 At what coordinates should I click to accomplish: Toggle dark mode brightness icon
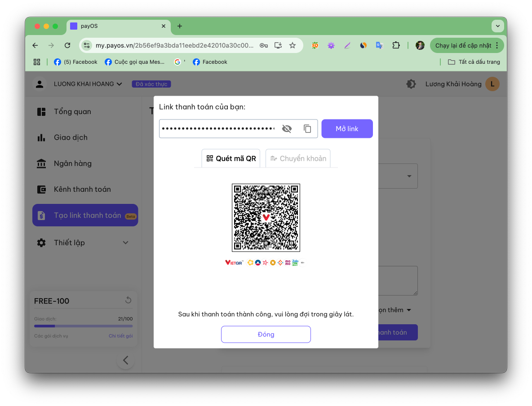click(x=411, y=84)
